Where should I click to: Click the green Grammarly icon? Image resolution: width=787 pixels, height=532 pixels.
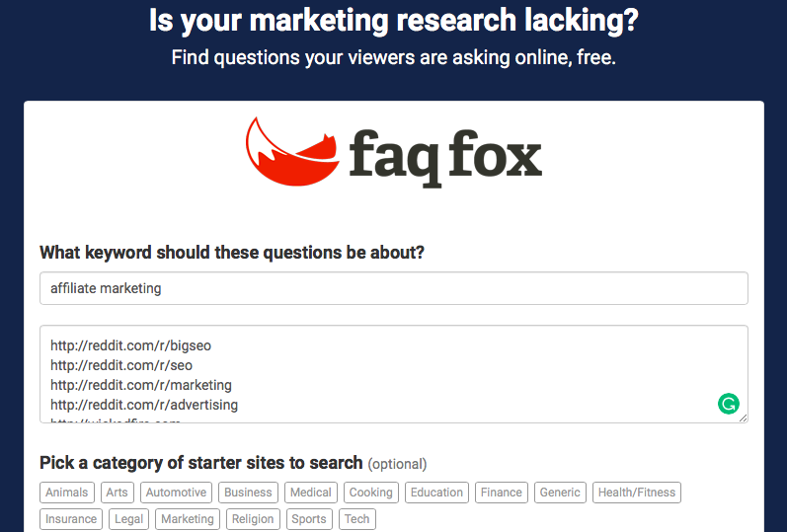(x=728, y=403)
